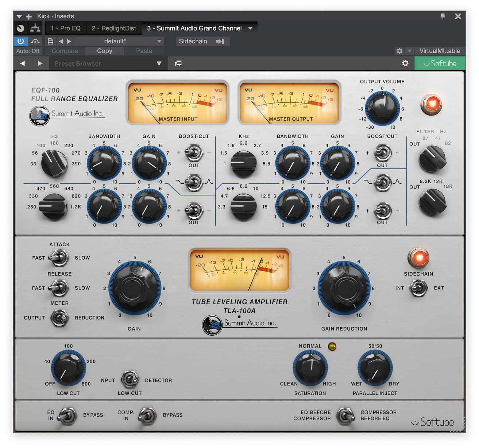Image resolution: width=479 pixels, height=448 pixels.
Task: Adjust the low band Gain knob
Action: [x=149, y=163]
